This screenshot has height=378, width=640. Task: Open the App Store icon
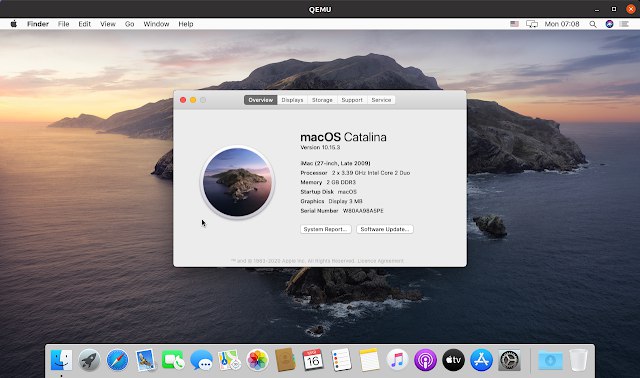481,360
